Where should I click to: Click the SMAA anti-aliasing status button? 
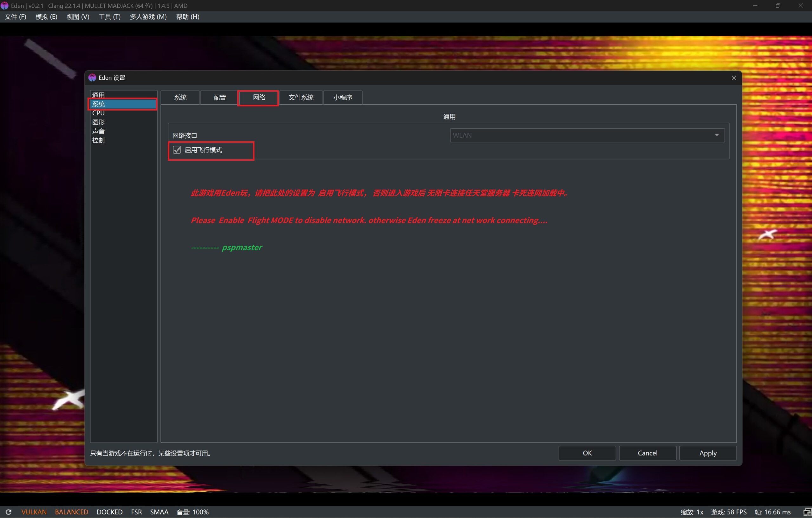click(x=159, y=512)
